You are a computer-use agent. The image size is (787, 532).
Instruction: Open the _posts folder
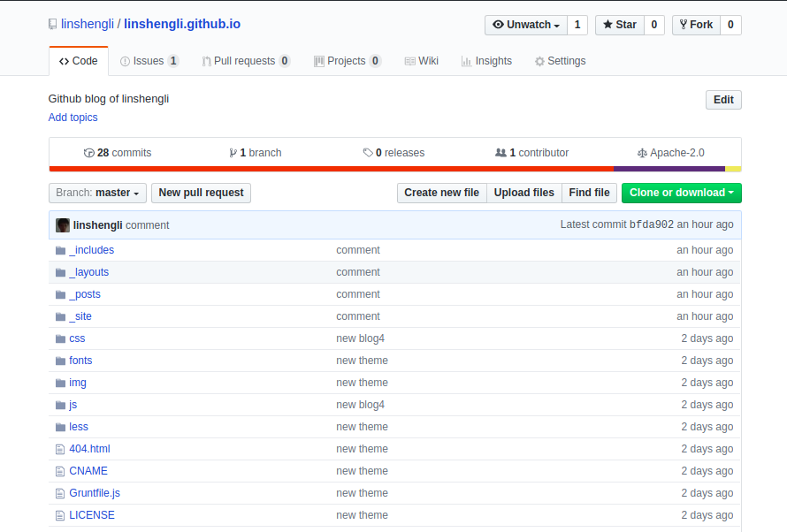coord(85,293)
